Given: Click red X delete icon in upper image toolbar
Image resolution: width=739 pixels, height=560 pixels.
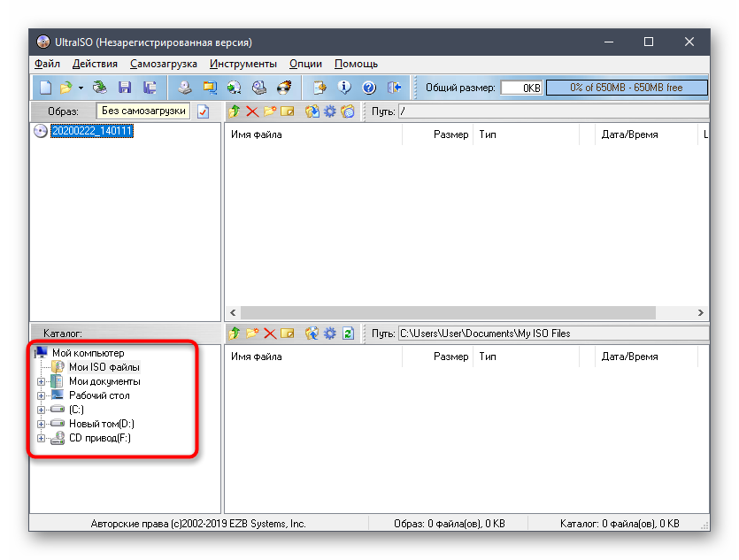Looking at the screenshot, I should (252, 111).
